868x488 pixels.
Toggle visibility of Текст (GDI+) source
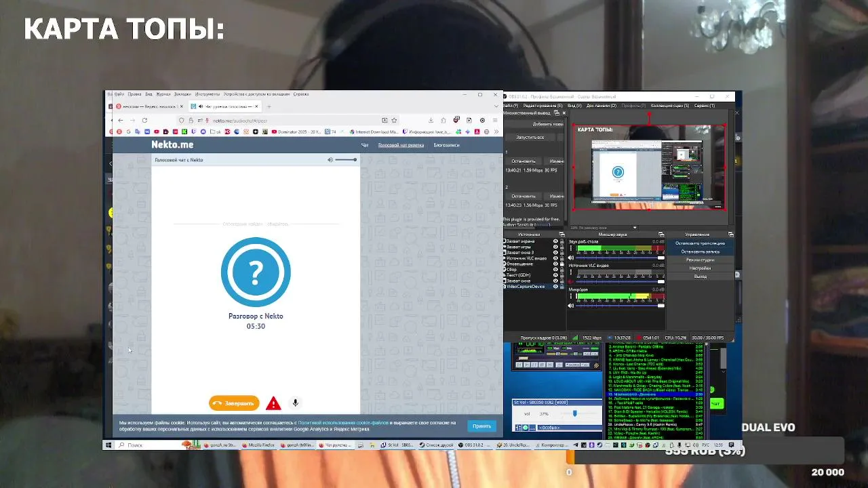click(555, 275)
